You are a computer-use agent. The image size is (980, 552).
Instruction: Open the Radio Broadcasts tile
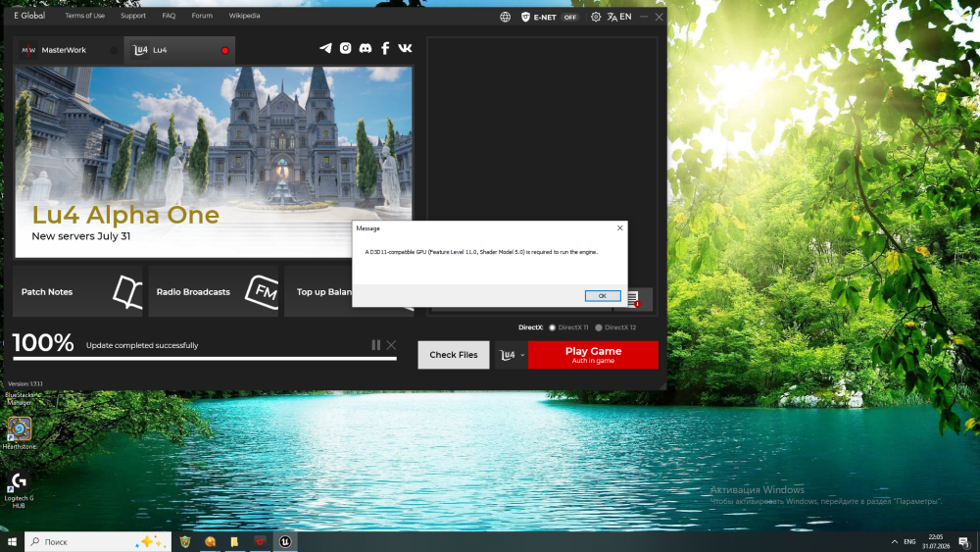pos(213,291)
